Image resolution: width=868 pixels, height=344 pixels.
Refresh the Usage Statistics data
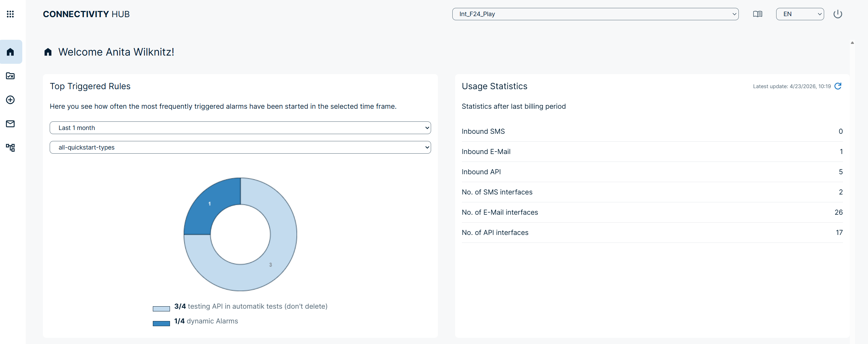[838, 86]
